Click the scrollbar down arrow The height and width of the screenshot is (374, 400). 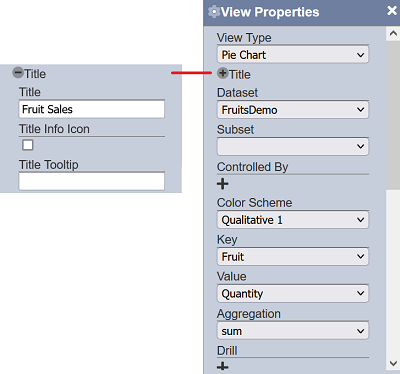click(x=393, y=363)
